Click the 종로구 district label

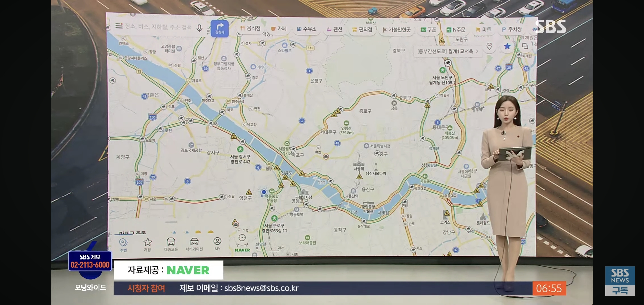tap(365, 111)
